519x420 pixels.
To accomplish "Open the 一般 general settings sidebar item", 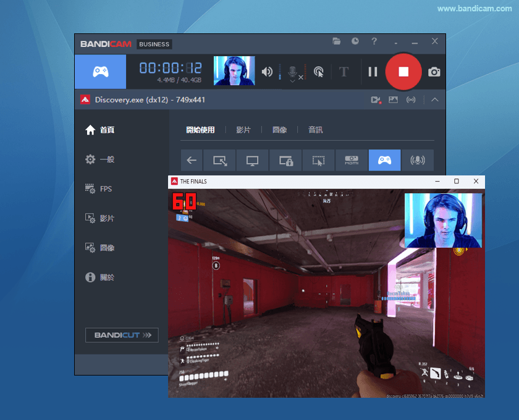I will tap(99, 159).
